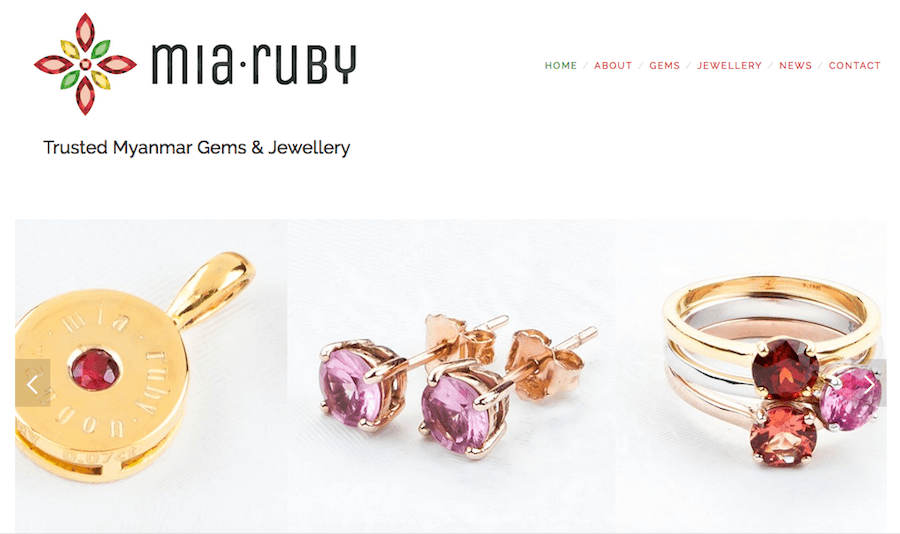900x534 pixels.
Task: Go to the About page
Action: (613, 65)
